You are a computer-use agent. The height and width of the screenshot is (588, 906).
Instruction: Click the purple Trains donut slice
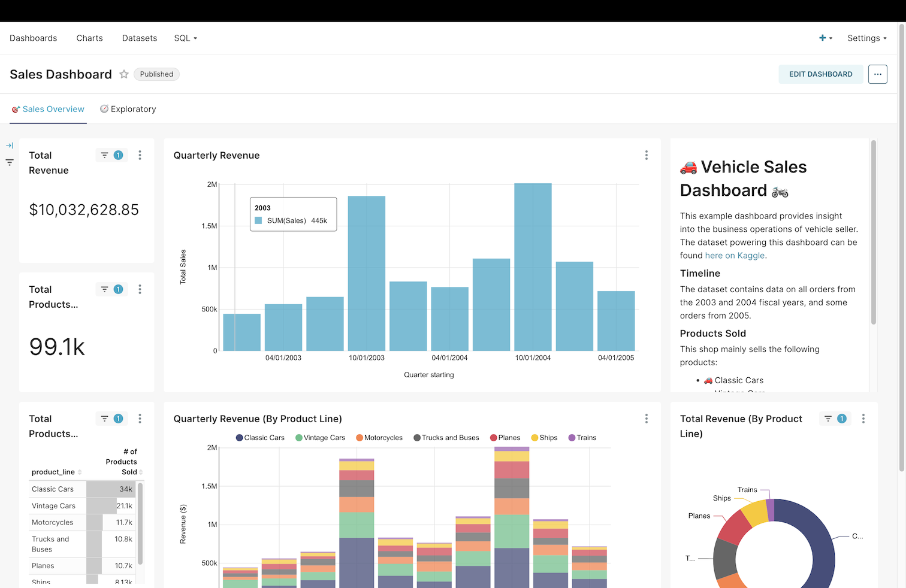point(771,511)
